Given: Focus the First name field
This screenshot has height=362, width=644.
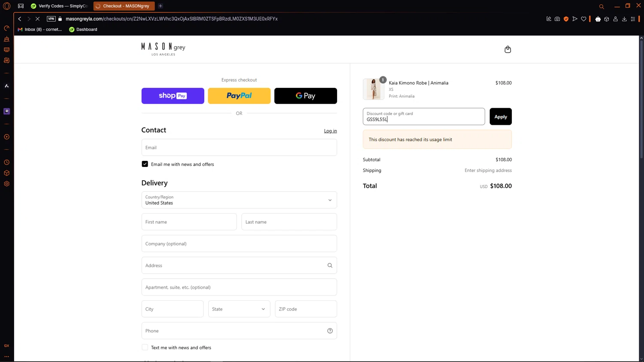Looking at the screenshot, I should pyautogui.click(x=189, y=222).
